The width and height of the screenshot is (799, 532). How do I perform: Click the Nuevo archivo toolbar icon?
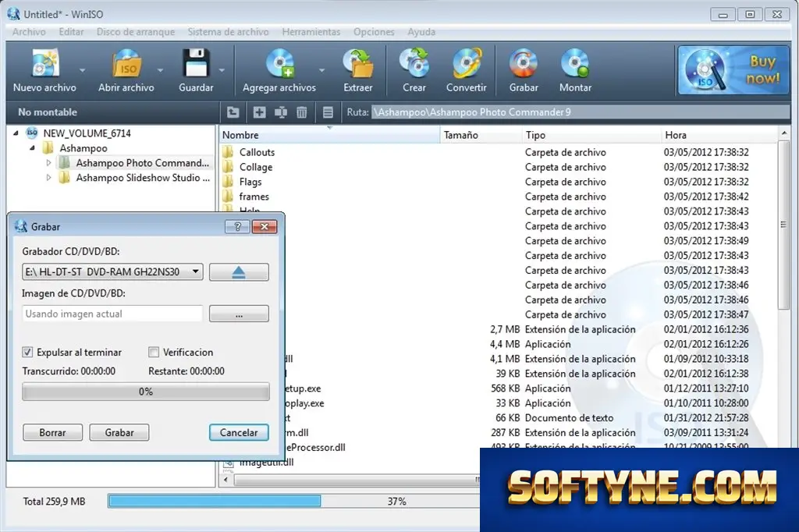click(44, 64)
